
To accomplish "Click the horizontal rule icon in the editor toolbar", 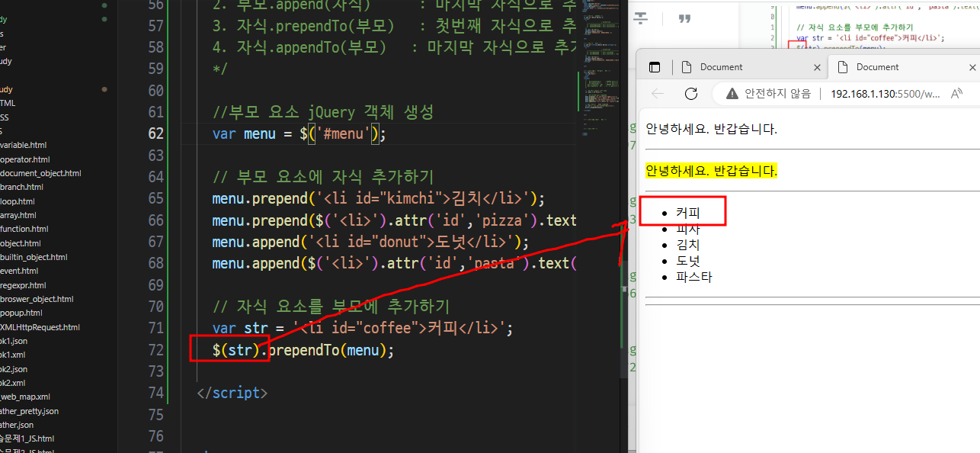I will pyautogui.click(x=641, y=18).
